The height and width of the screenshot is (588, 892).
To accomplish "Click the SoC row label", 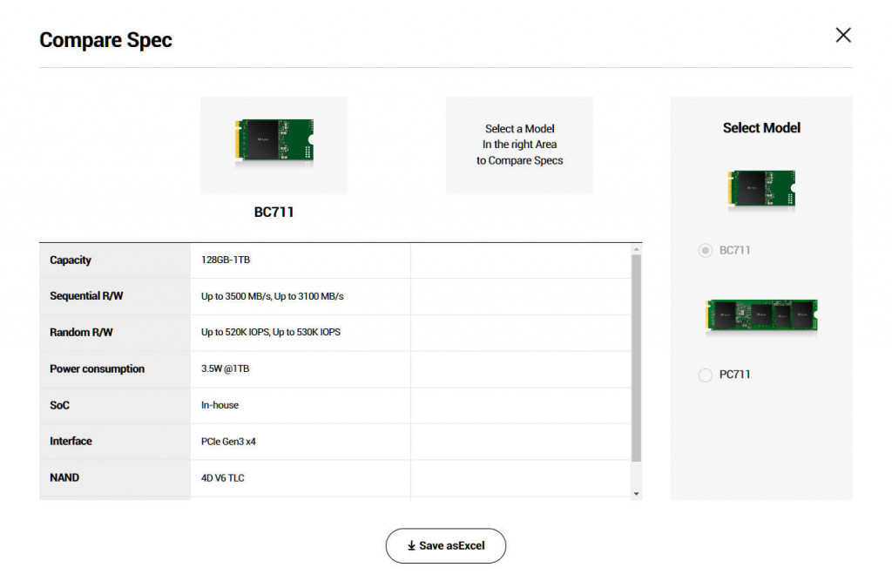I will coord(59,405).
